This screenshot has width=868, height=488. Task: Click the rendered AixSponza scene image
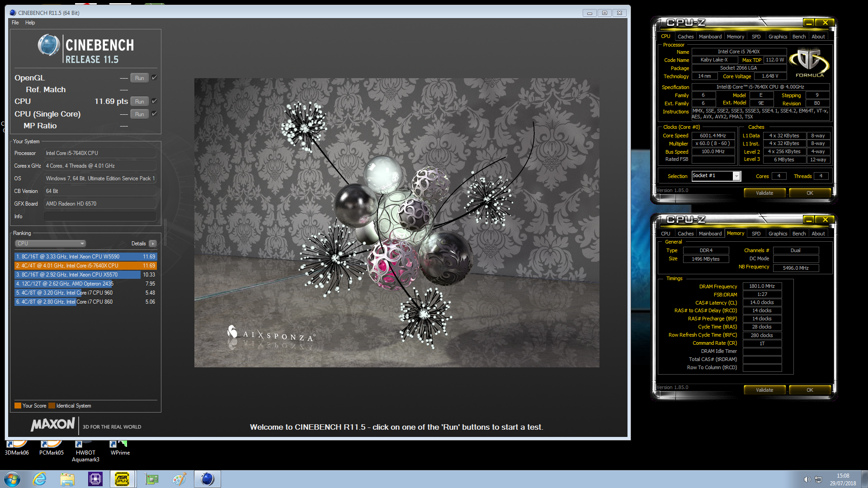(396, 223)
